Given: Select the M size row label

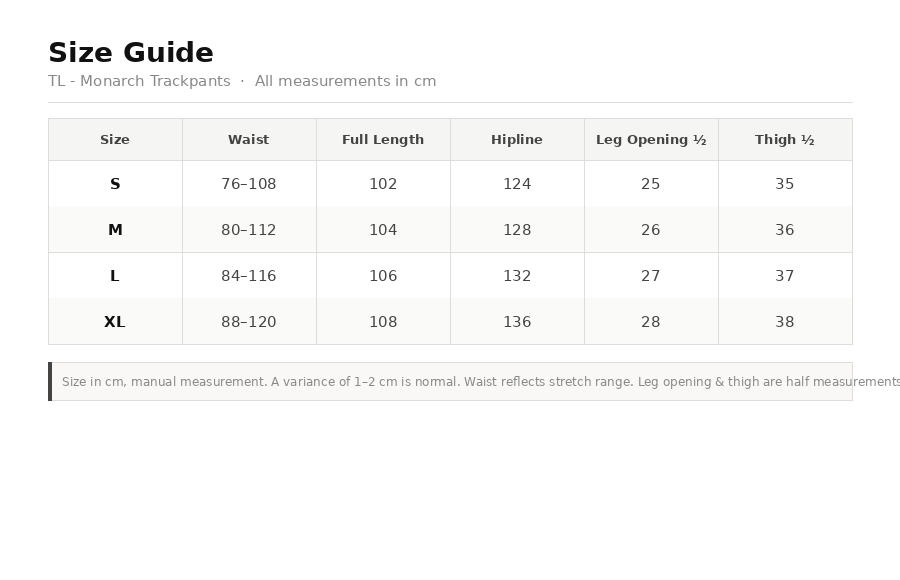Looking at the screenshot, I should tap(115, 230).
